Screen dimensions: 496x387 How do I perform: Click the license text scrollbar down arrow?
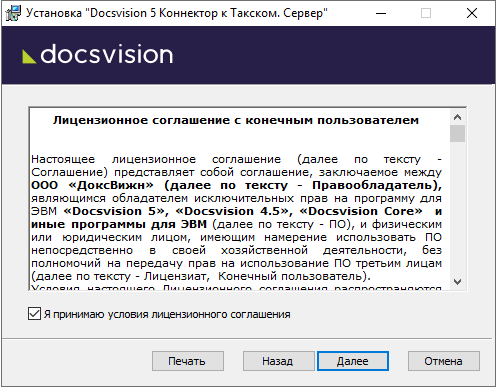pos(457,282)
